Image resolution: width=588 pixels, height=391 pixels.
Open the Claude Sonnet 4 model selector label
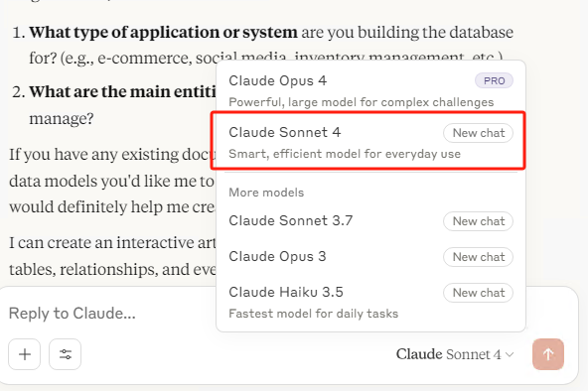[449, 354]
